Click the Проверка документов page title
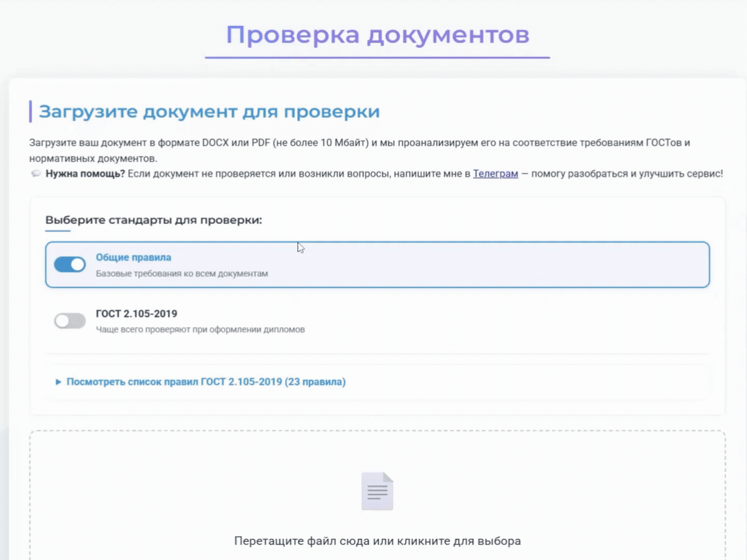This screenshot has height=560, width=747. coord(378,34)
